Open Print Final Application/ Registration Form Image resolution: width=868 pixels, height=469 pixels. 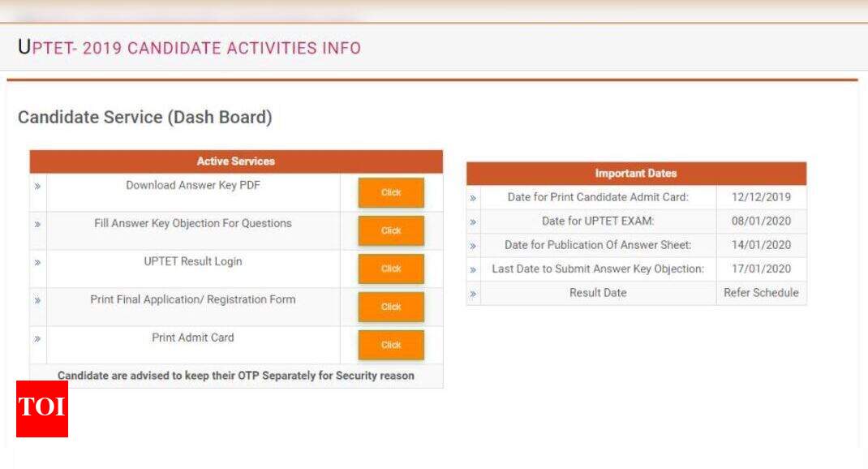(390, 307)
